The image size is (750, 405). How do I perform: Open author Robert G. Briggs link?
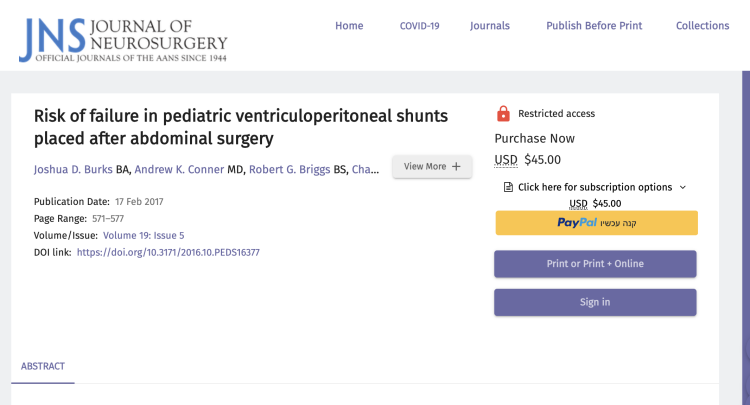(294, 168)
